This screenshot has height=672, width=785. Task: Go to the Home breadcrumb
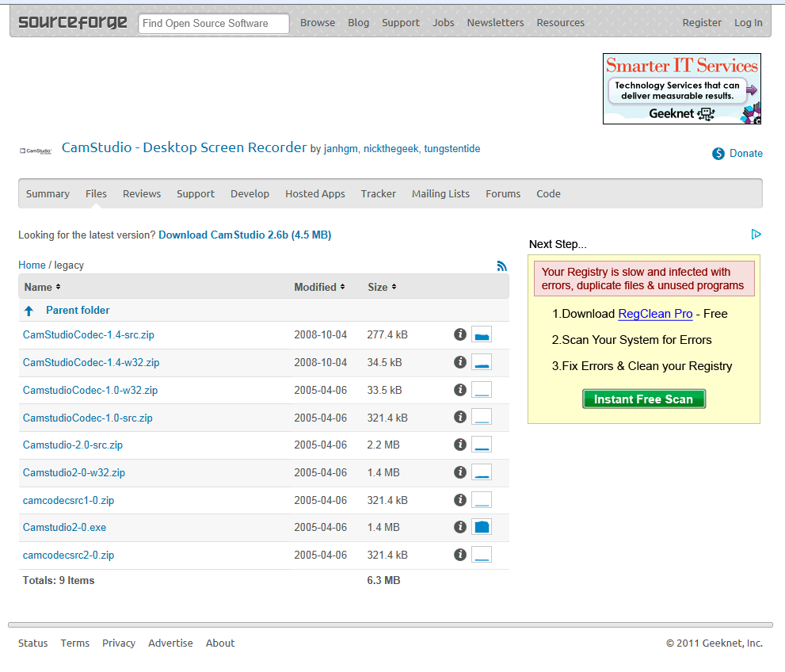click(x=32, y=265)
